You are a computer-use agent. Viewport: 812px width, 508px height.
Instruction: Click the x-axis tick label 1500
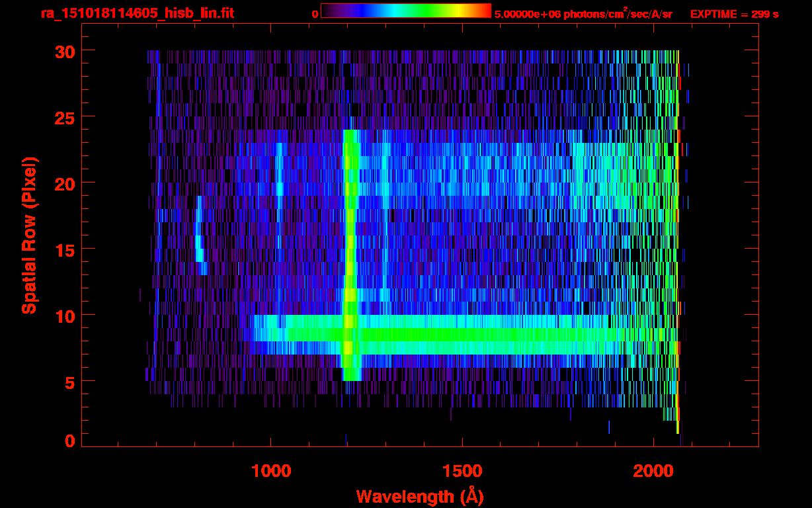[462, 470]
